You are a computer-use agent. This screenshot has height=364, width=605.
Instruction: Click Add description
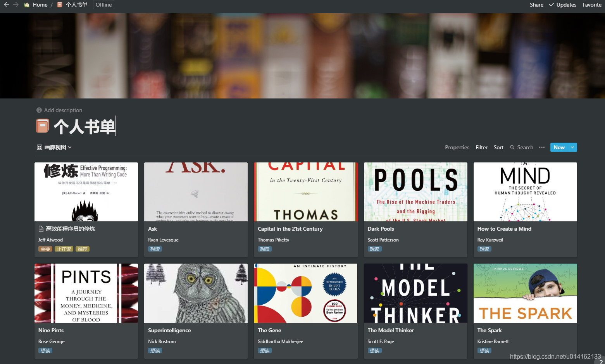tap(59, 110)
